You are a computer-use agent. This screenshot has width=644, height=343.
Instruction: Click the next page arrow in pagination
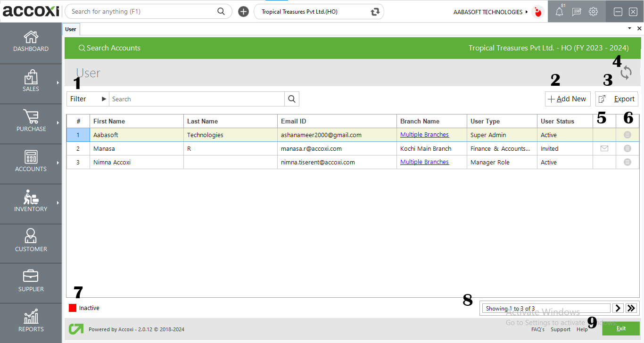pyautogui.click(x=618, y=308)
